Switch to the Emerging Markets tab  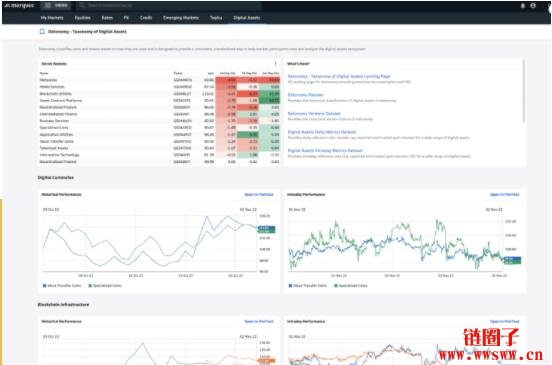(181, 18)
